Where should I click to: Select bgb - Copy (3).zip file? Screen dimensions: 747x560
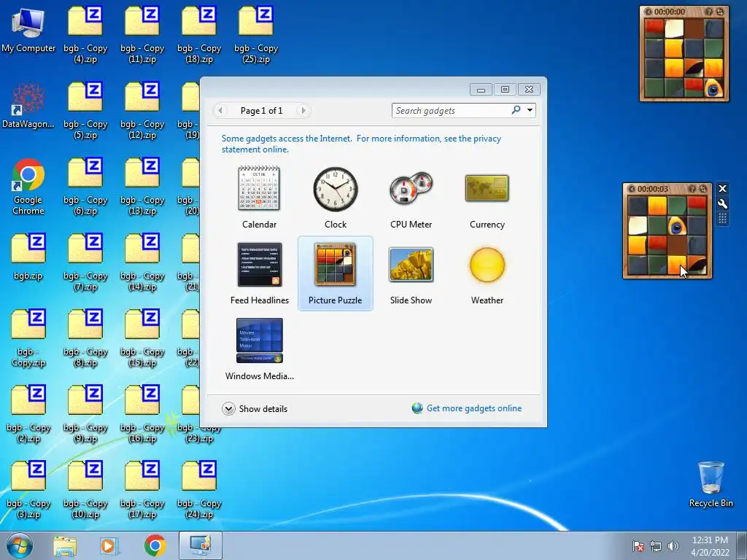point(28,489)
